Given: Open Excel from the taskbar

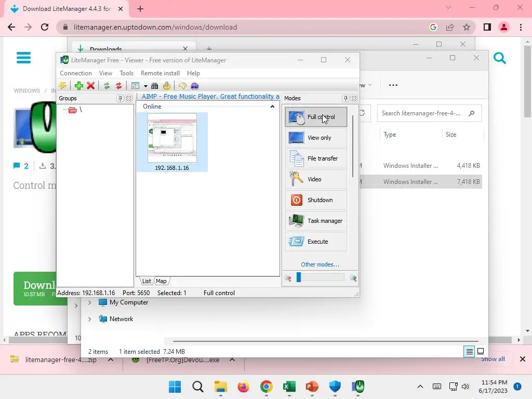Looking at the screenshot, I should (289, 387).
